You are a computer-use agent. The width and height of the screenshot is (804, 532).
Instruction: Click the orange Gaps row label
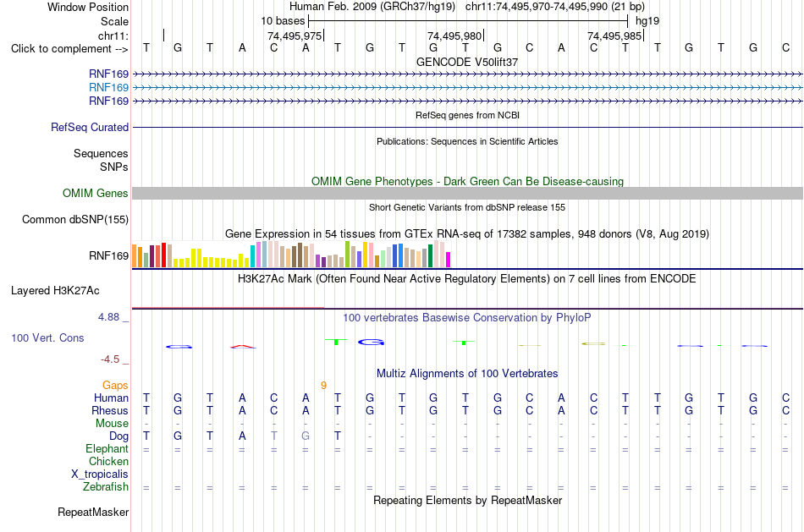coord(115,386)
